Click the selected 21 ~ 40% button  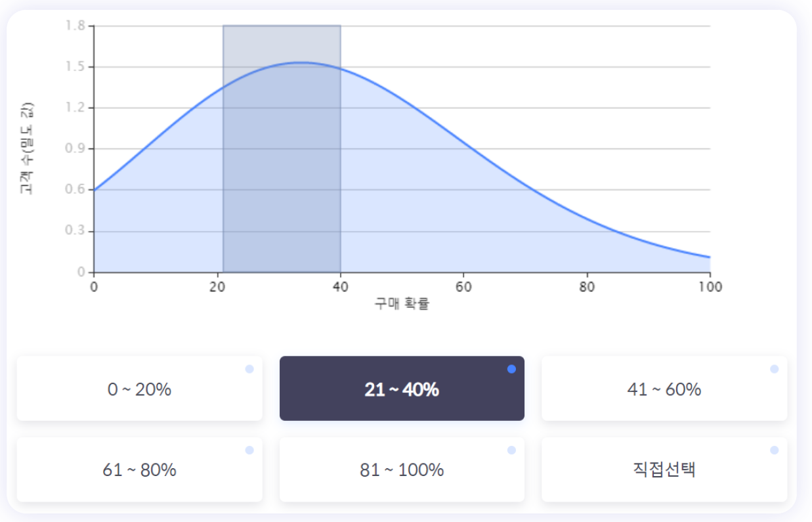pos(402,389)
